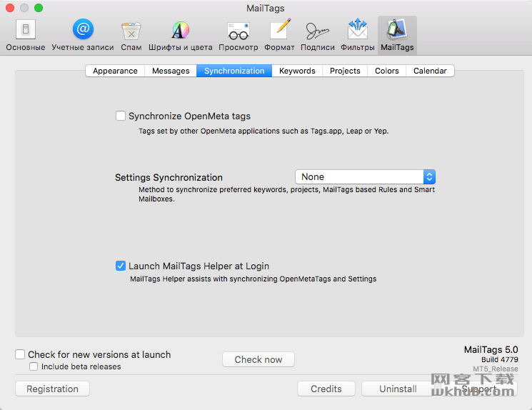
Task: Open Шрифты и цвета fonts preferences
Action: point(180,35)
